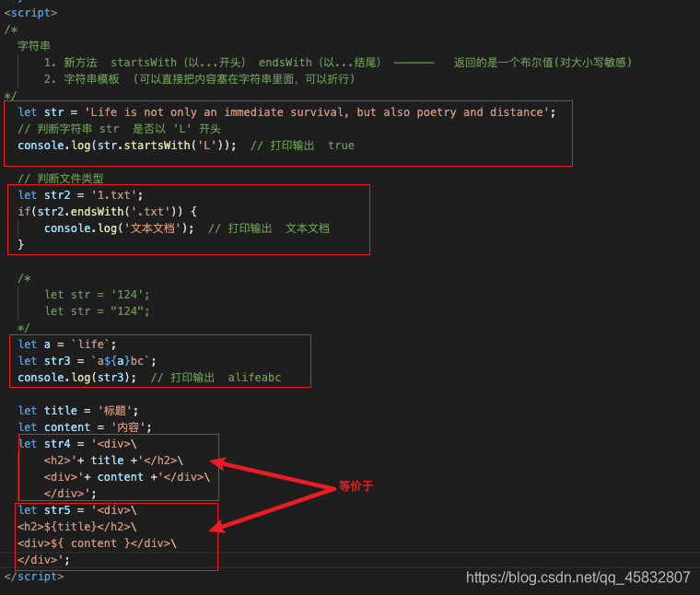Click the commented line let str = "124" with double quotes
The image size is (700, 595).
point(97,311)
